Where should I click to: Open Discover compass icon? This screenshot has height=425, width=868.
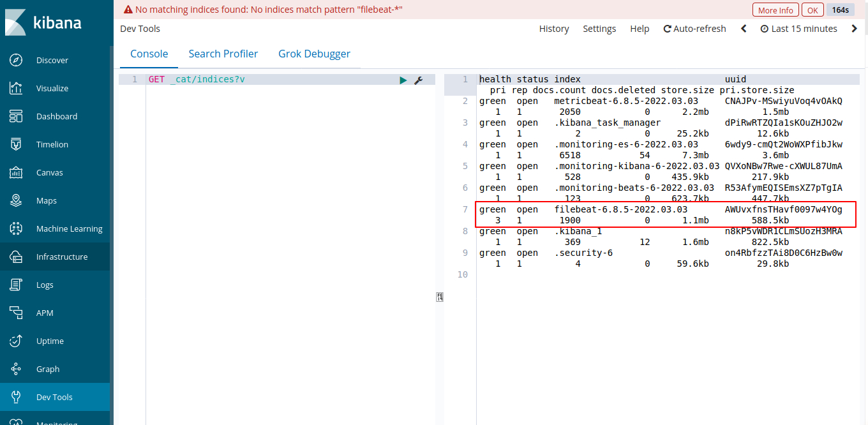17,60
